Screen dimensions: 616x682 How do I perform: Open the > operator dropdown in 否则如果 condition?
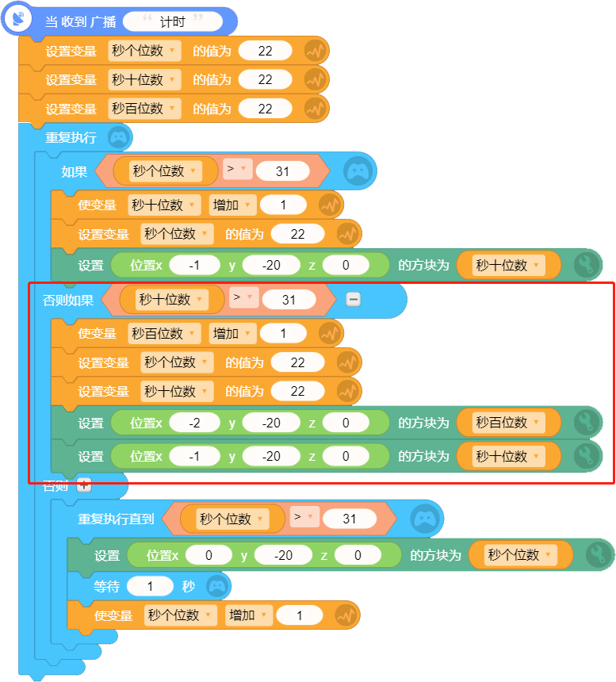pos(244,297)
